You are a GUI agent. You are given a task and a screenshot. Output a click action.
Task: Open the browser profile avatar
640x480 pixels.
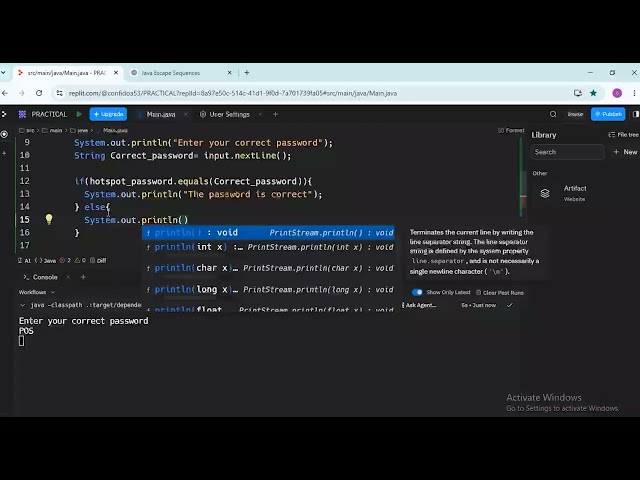click(x=617, y=93)
